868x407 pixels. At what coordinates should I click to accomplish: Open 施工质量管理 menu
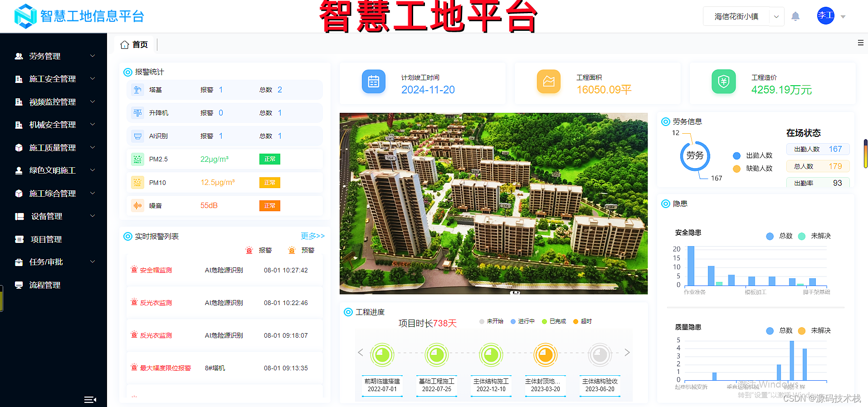[x=54, y=148]
